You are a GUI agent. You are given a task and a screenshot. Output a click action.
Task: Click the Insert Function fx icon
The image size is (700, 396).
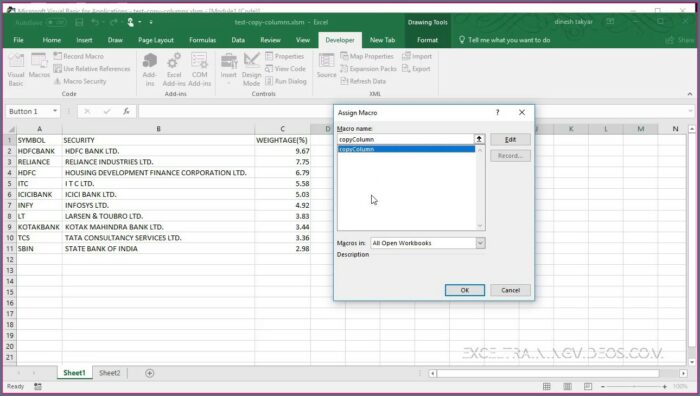pos(127,111)
